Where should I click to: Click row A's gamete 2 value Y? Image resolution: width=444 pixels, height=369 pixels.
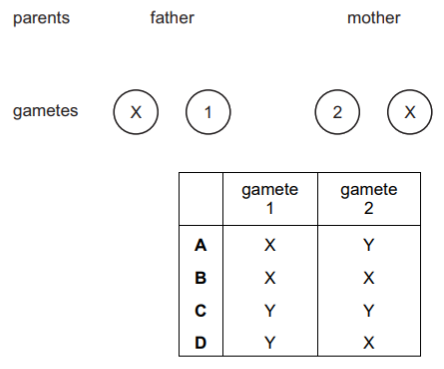pos(369,245)
